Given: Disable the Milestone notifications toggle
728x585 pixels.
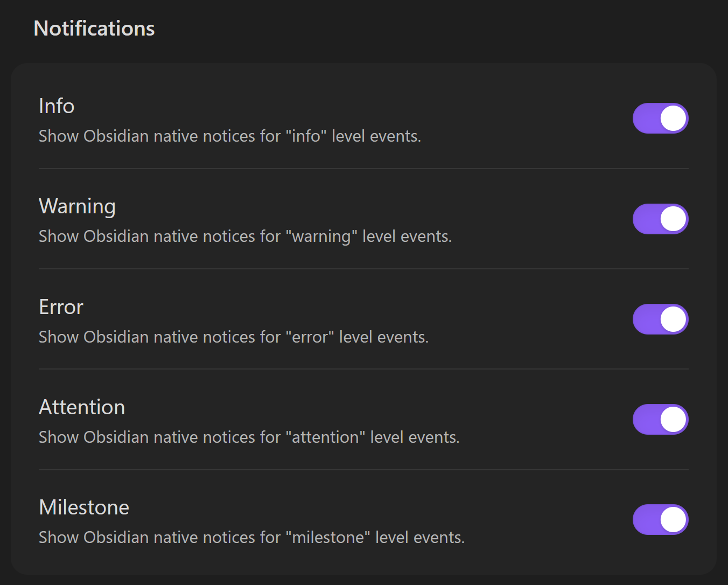Looking at the screenshot, I should click(x=660, y=520).
